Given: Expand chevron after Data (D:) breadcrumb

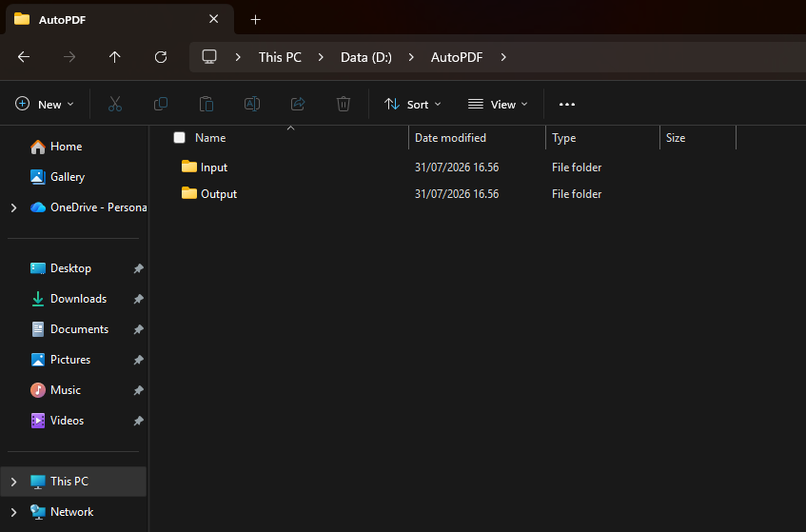Looking at the screenshot, I should tap(411, 57).
